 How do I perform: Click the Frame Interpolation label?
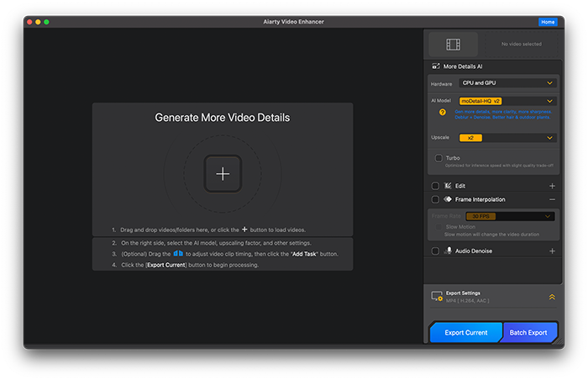pos(480,199)
